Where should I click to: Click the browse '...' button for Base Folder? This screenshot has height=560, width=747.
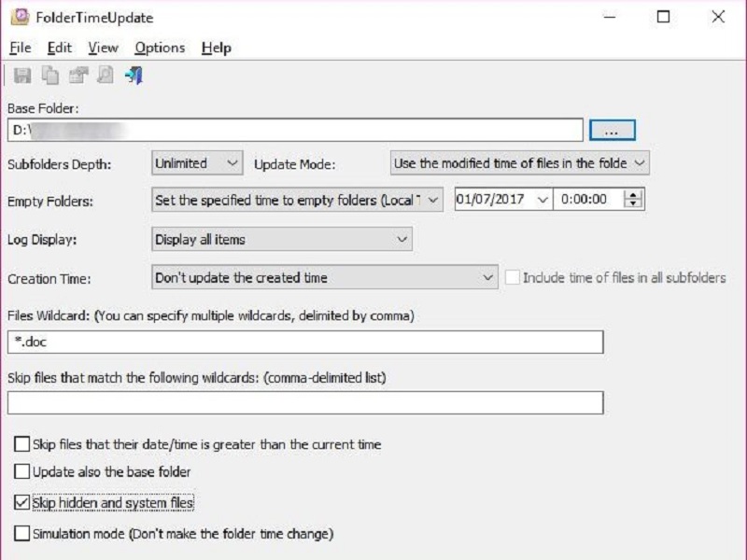(613, 130)
